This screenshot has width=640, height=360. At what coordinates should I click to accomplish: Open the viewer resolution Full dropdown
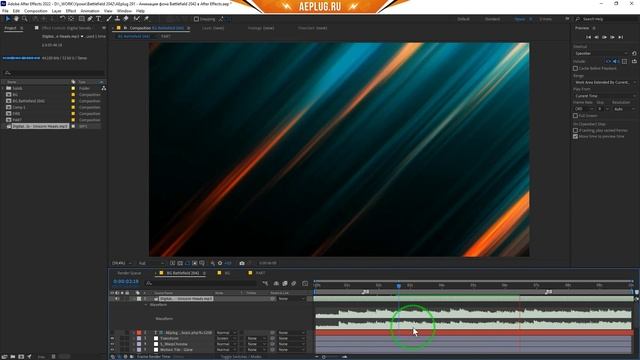point(151,263)
